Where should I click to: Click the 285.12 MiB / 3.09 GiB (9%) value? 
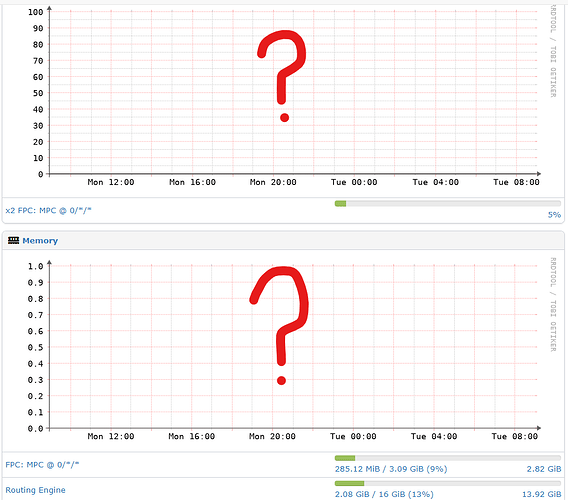point(391,469)
